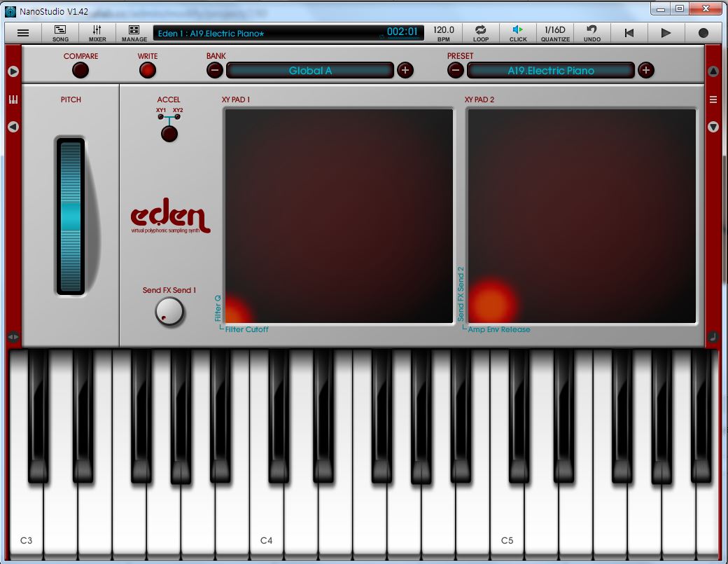Rewind to the song start
The image size is (728, 564).
pyautogui.click(x=629, y=33)
